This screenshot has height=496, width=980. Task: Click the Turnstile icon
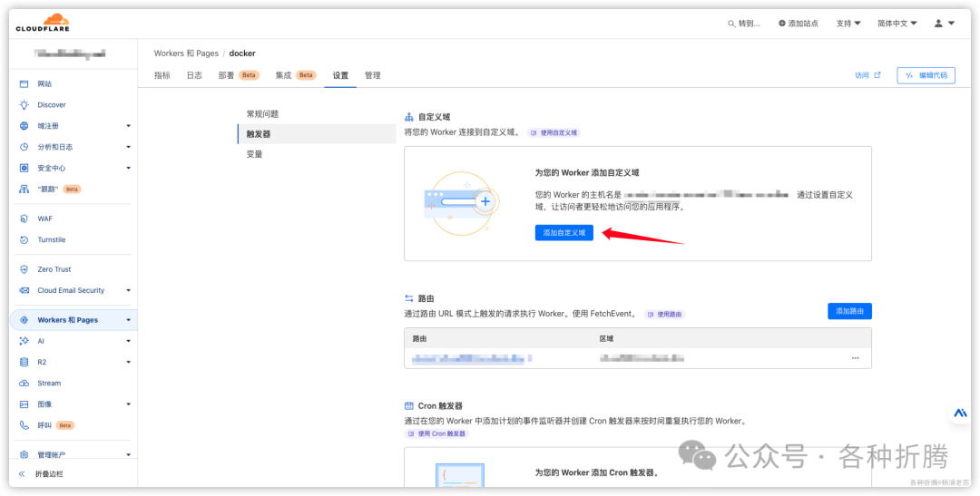click(24, 240)
